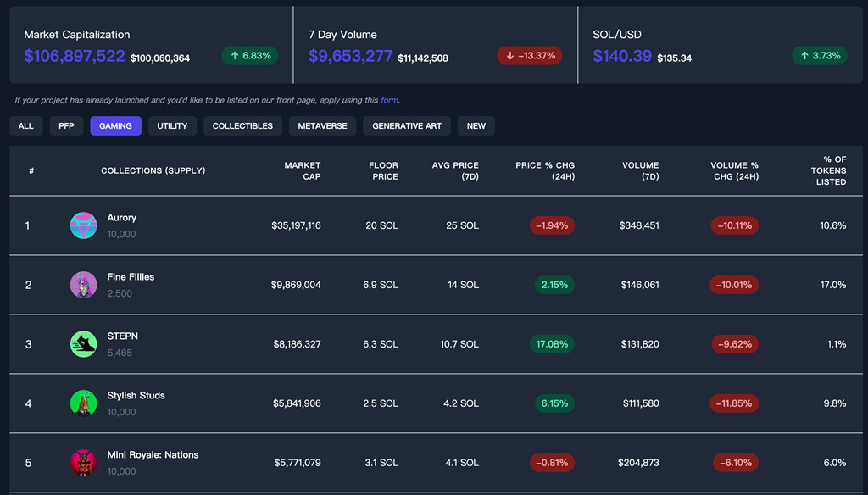The image size is (868, 495).
Task: Open the Aurory collection logo
Action: [x=84, y=225]
